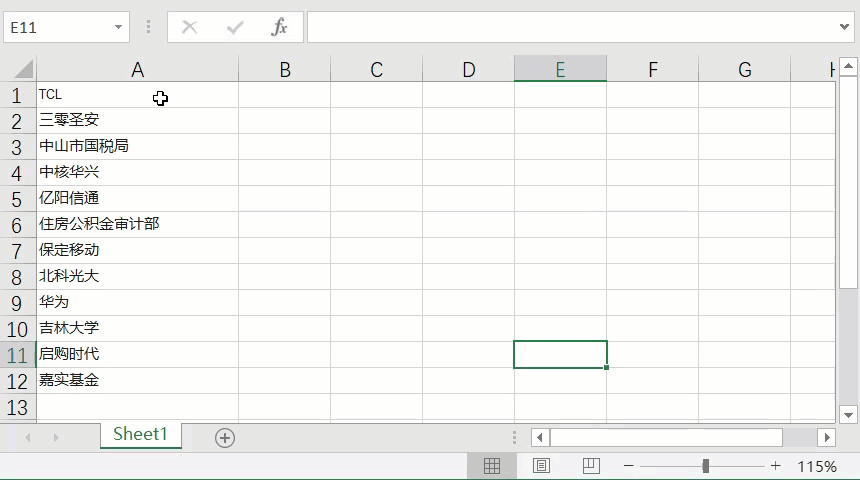Select column C header
The image size is (860, 480).
click(x=376, y=69)
